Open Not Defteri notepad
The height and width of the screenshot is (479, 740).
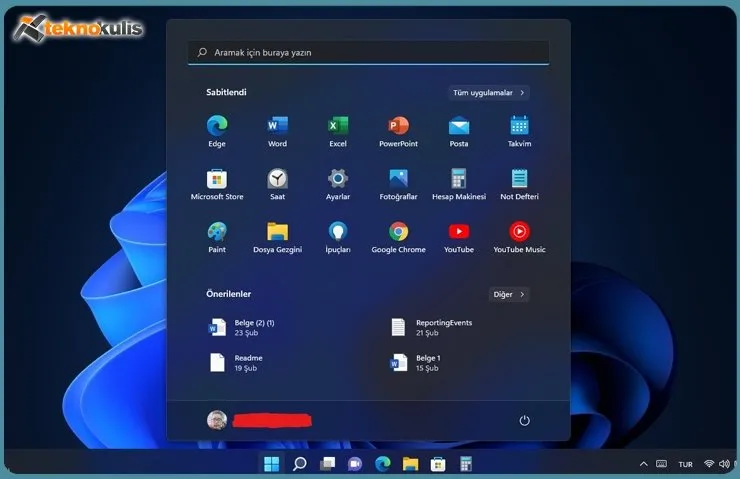click(519, 184)
